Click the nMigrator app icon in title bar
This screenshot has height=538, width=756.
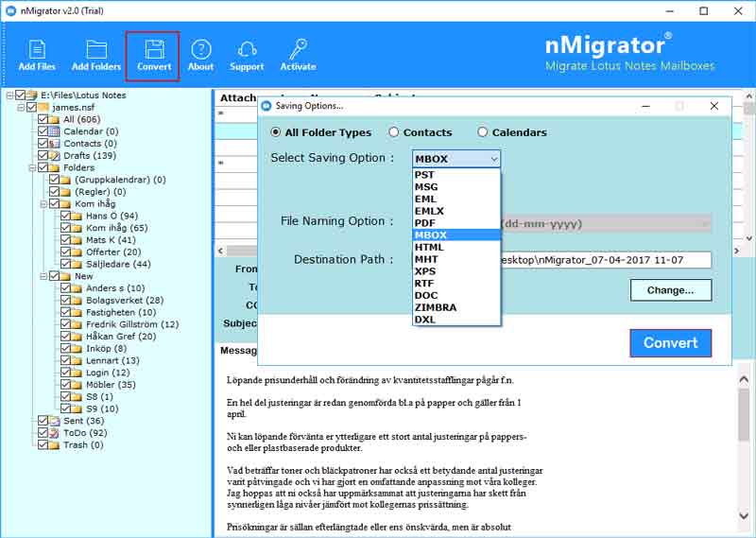coord(10,10)
